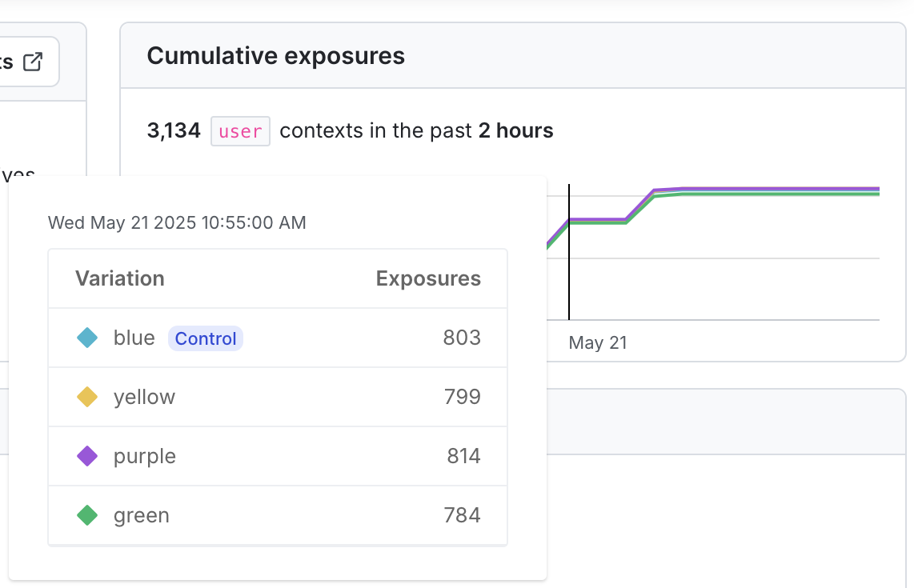Click the purple diamond variation marker
Viewport: 914px width, 588px height.
(x=87, y=456)
